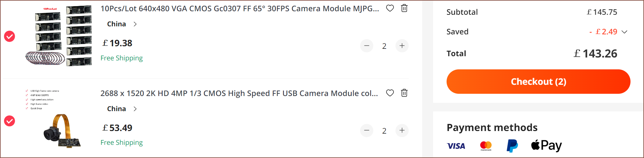This screenshot has width=644, height=158.
Task: Decrease quantity of £53.49 item
Action: [367, 130]
